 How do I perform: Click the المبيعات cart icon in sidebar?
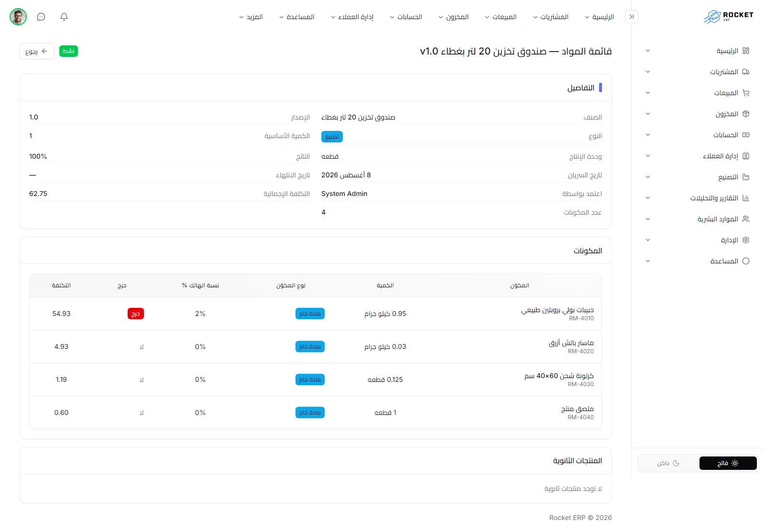click(746, 93)
